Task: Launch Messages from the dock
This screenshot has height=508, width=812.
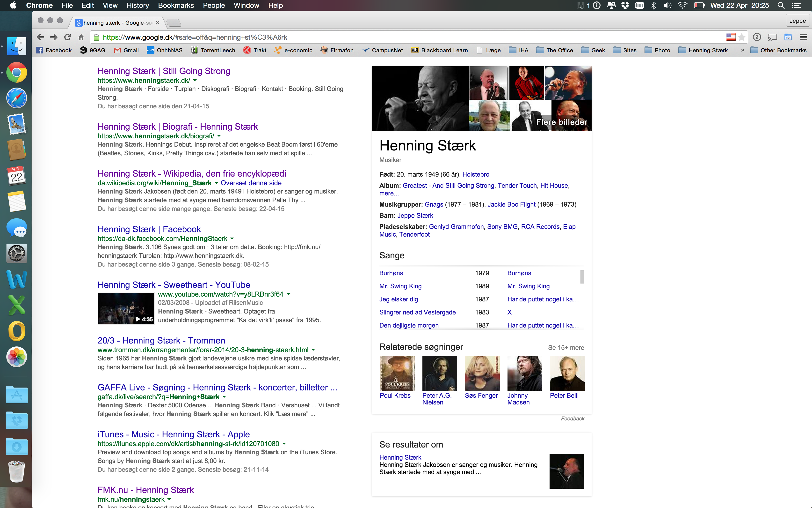Action: (x=16, y=227)
